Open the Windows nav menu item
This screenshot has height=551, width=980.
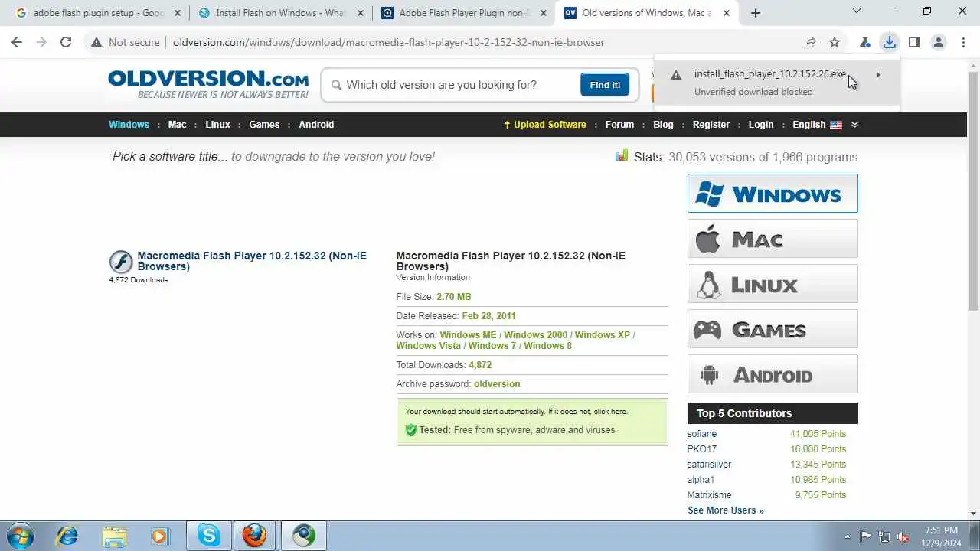click(129, 124)
